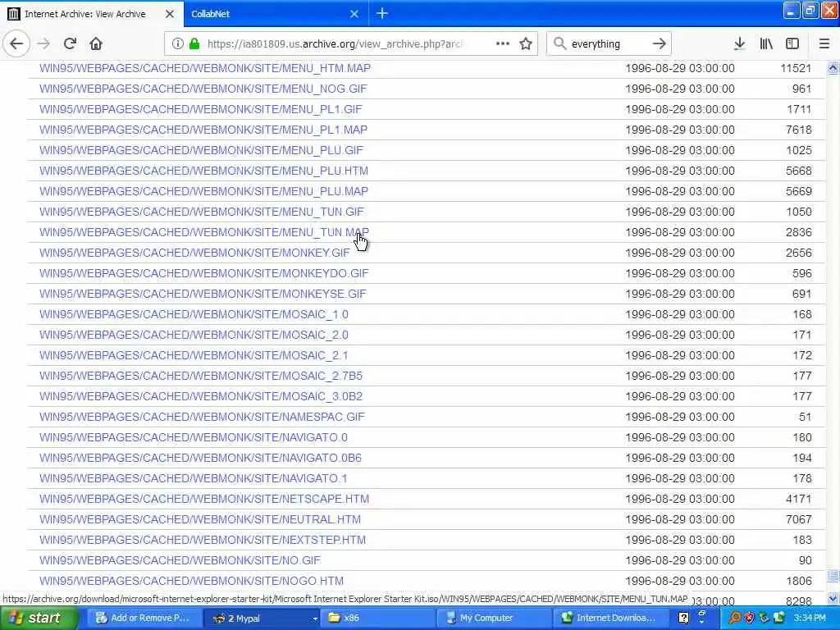This screenshot has width=840, height=630.
Task: Toggle the sidebar view icon
Action: 792,43
